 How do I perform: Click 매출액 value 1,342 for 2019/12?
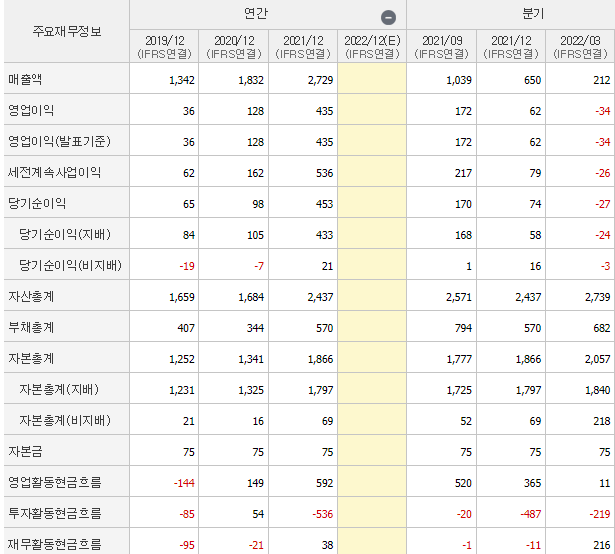[182, 80]
